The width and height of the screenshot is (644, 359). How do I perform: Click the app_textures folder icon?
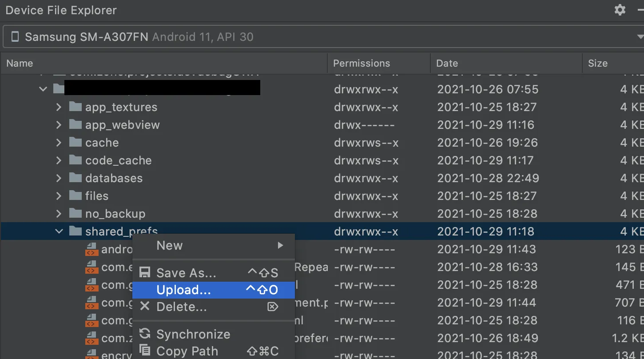[76, 107]
